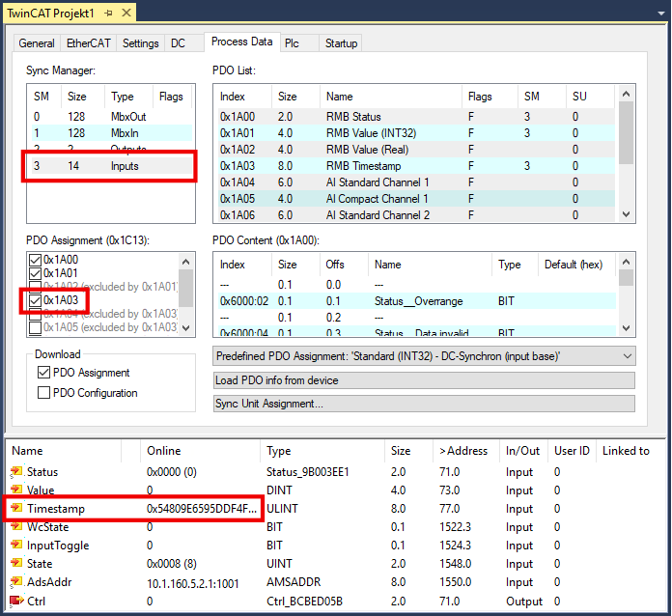Select PDO 0x1A02 RMB Value (Real) row
The image size is (672, 616).
(415, 150)
